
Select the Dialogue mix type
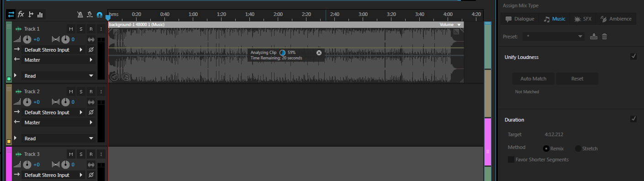(x=520, y=19)
